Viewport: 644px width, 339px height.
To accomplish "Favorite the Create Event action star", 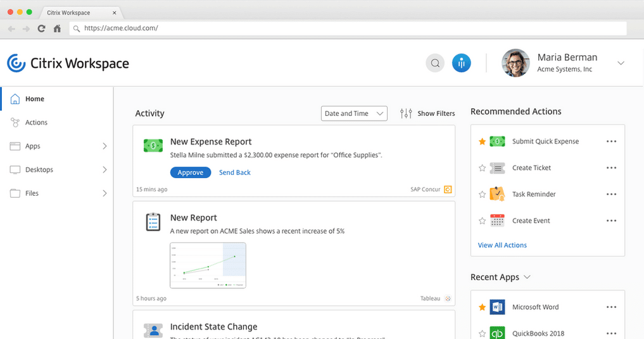I will tap(482, 221).
